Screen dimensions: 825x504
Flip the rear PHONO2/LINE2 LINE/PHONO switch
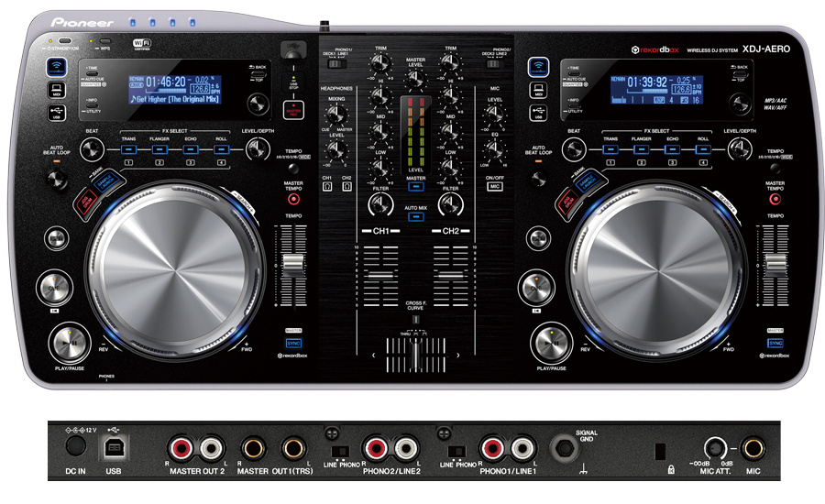[340, 451]
